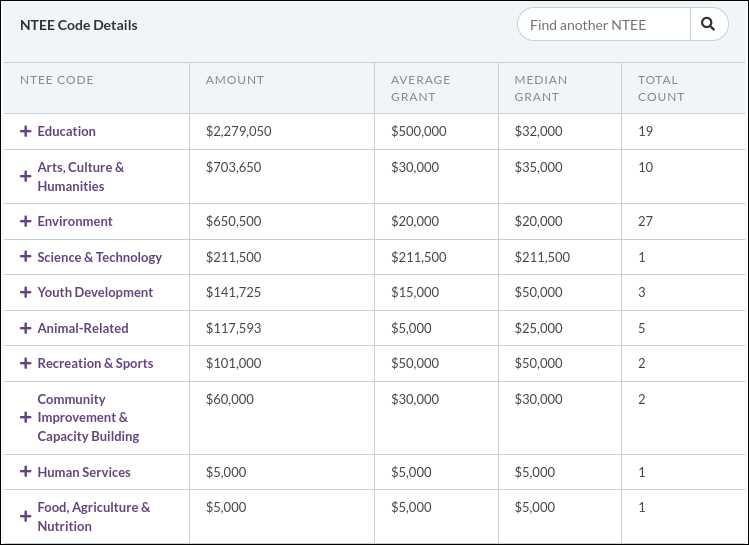Open the Environment category link
Image resolution: width=749 pixels, height=545 pixels.
coord(75,221)
